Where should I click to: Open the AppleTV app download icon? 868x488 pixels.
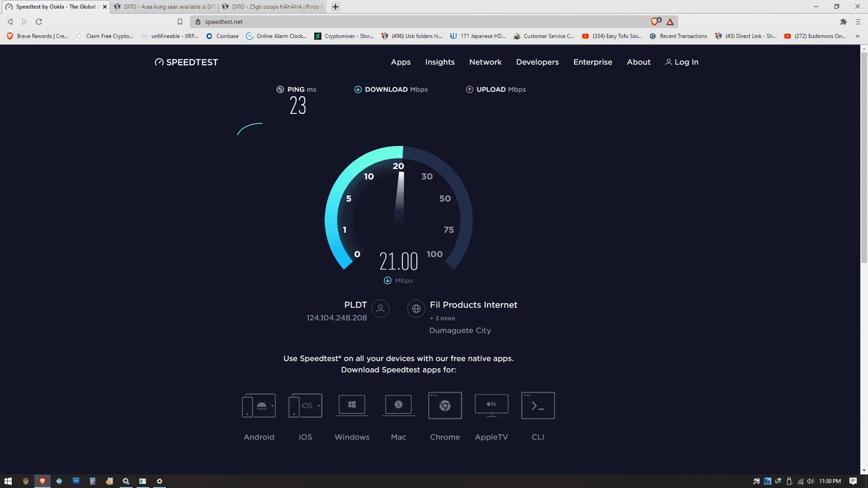491,405
